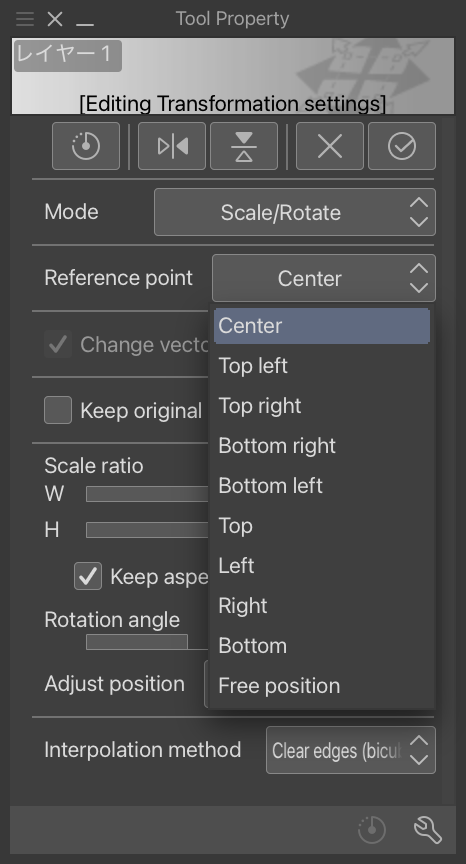The image size is (466, 864).
Task: Select Top from reference point list
Action: point(322,526)
